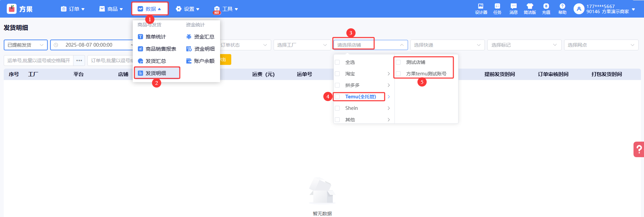Click the 资金汇总 yen icon
The width and height of the screenshot is (644, 217).
click(189, 37)
